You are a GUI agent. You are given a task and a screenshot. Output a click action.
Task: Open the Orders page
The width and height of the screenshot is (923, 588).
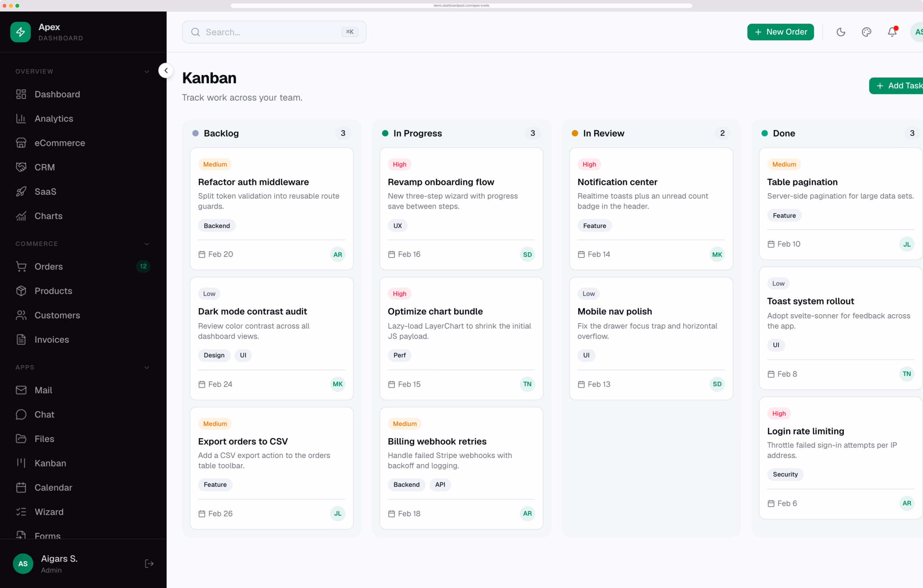83,266
